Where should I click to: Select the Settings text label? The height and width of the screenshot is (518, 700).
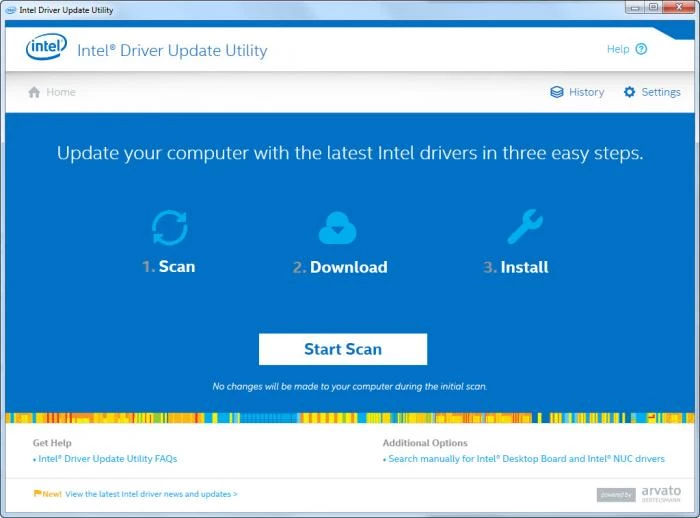tap(660, 92)
